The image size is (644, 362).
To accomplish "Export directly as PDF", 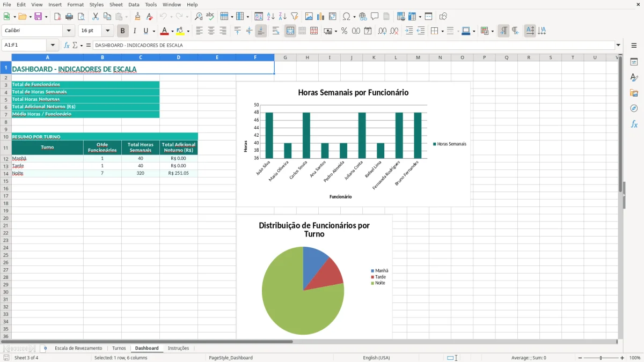I will click(57, 17).
